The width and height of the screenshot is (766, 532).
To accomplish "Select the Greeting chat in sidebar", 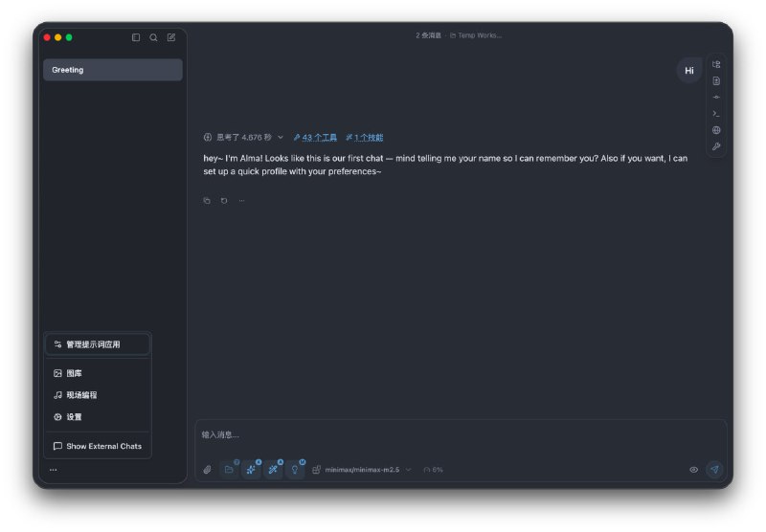I will (113, 70).
